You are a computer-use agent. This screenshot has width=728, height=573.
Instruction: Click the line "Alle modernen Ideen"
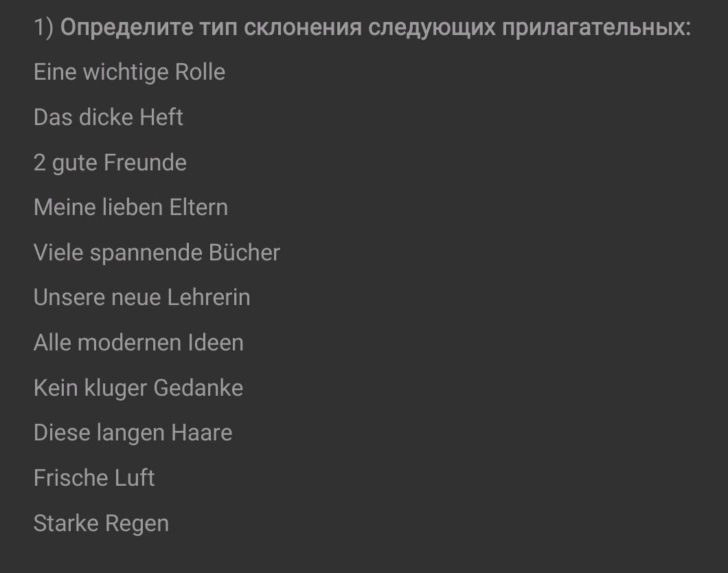pos(138,343)
